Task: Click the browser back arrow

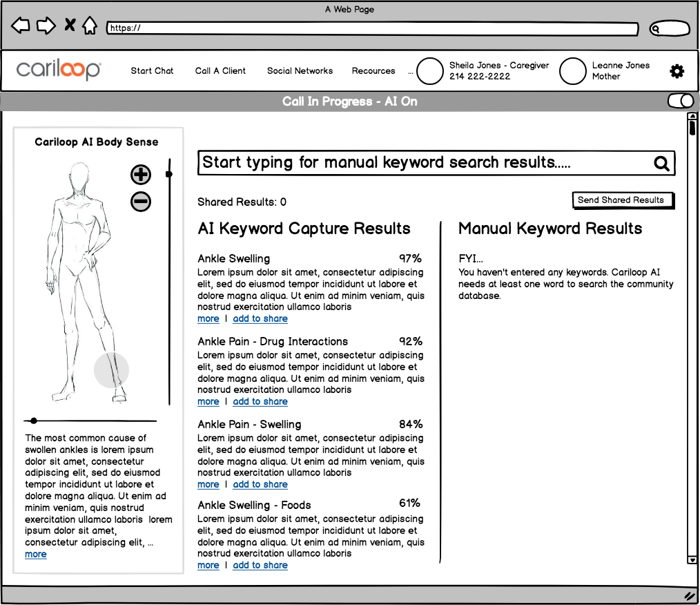Action: 21,26
